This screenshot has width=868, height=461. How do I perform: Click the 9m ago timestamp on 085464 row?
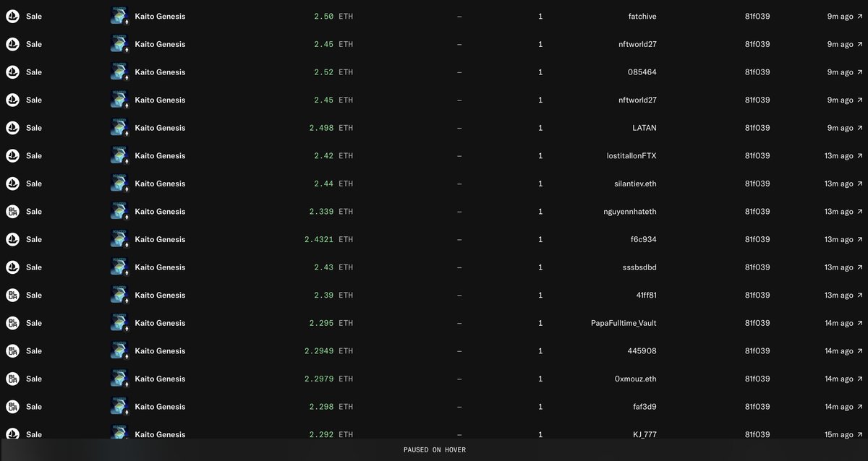840,72
